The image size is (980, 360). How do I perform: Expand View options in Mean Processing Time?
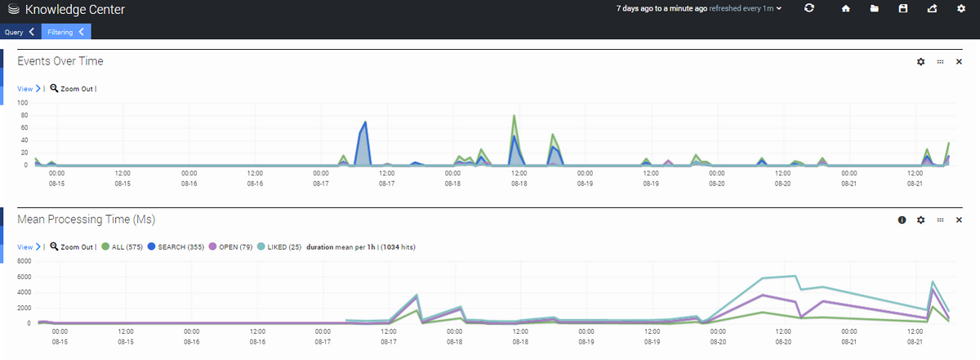[29, 247]
